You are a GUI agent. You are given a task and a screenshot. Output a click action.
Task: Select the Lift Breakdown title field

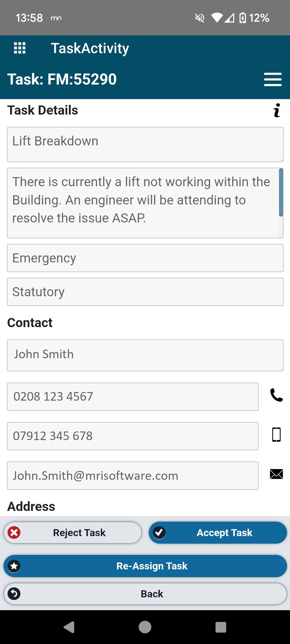[x=145, y=144]
